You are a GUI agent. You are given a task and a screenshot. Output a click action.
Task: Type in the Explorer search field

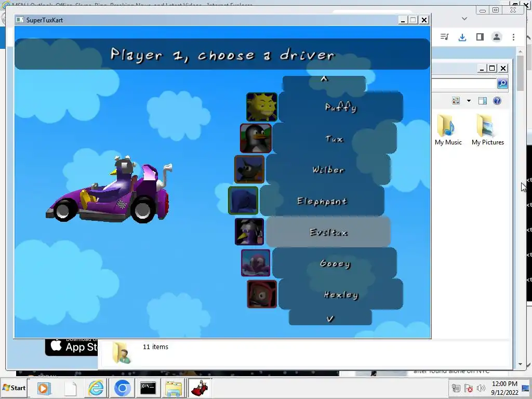click(x=464, y=83)
